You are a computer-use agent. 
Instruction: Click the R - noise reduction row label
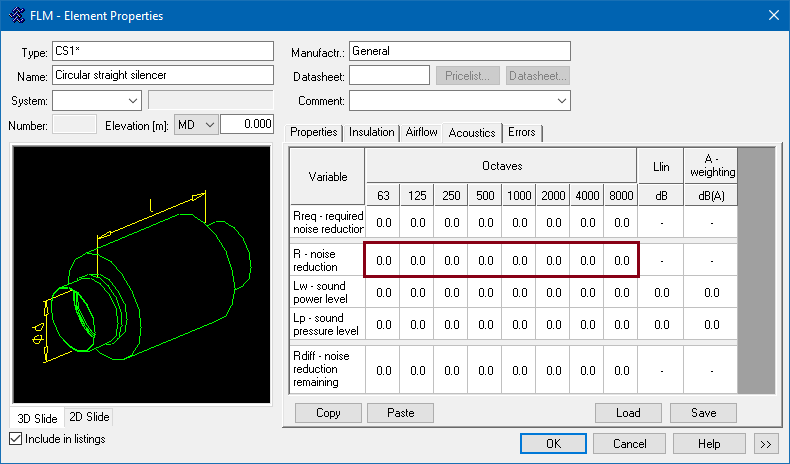tap(328, 260)
